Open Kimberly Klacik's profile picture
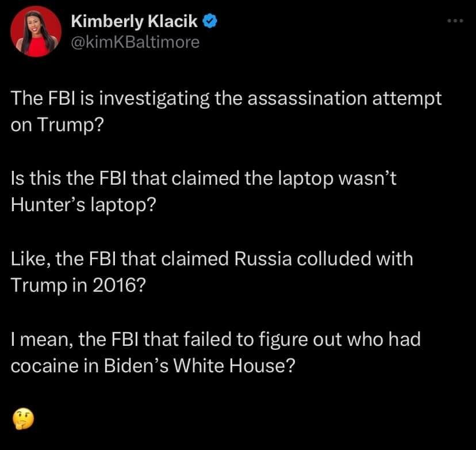This screenshot has height=450, width=476. tap(36, 32)
